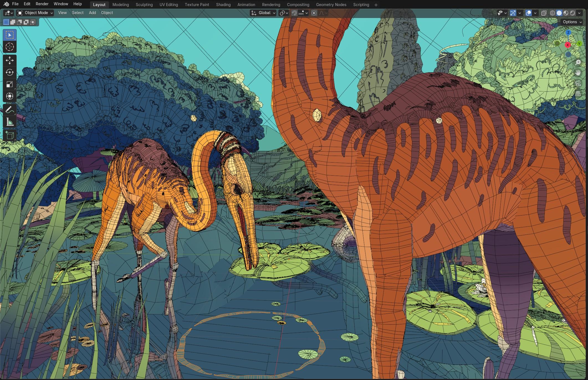Viewport: 588px width, 380px height.
Task: Activate the Annotate pencil tool
Action: pyautogui.click(x=10, y=110)
